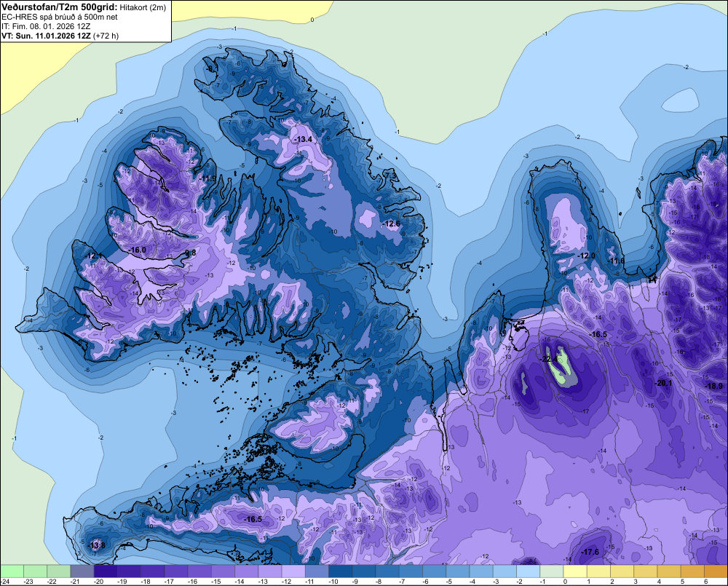Click the bold -20.1 temperature label
Image resolution: width=728 pixels, height=586 pixels.
pyautogui.click(x=662, y=383)
